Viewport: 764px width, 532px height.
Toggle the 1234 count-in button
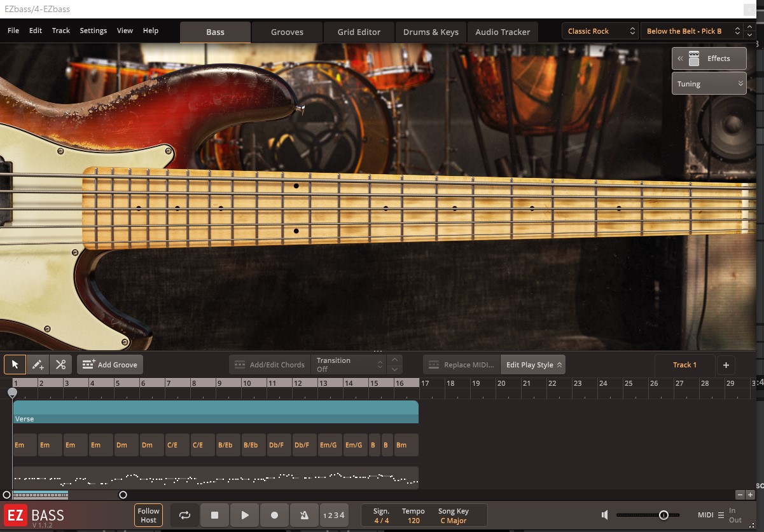click(x=333, y=515)
